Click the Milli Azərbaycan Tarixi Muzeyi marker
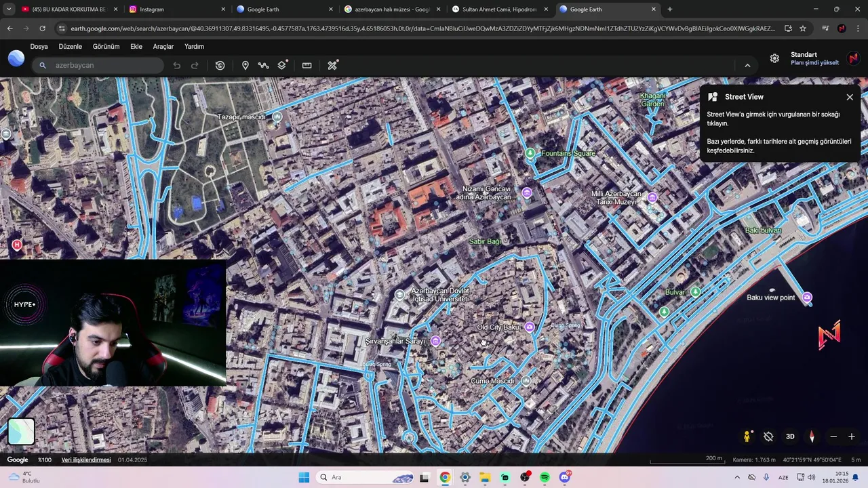Image resolution: width=868 pixels, height=488 pixels. click(652, 197)
